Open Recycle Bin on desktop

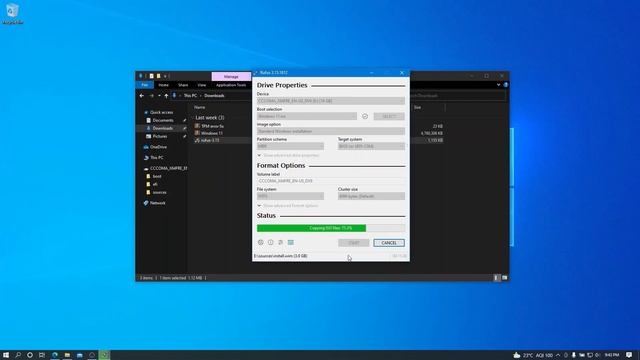(x=12, y=13)
